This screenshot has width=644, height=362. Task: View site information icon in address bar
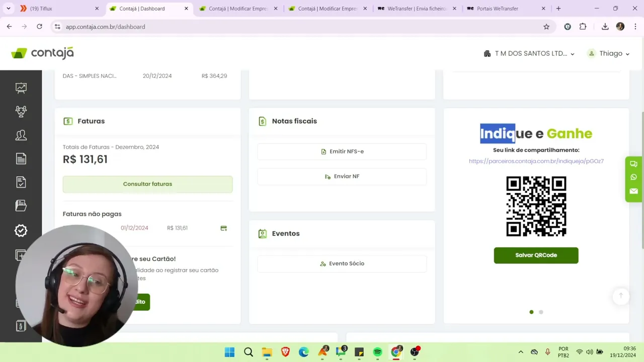click(57, 27)
